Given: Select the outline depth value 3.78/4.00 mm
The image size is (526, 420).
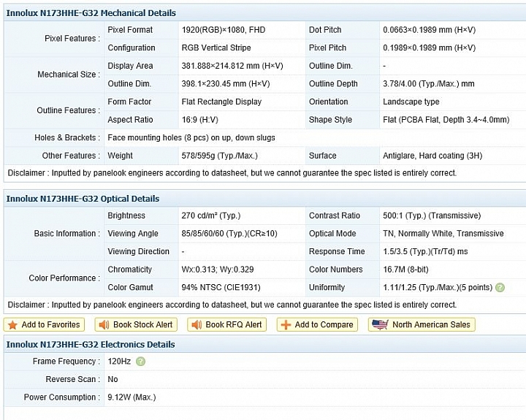Looking at the screenshot, I should click(428, 84).
